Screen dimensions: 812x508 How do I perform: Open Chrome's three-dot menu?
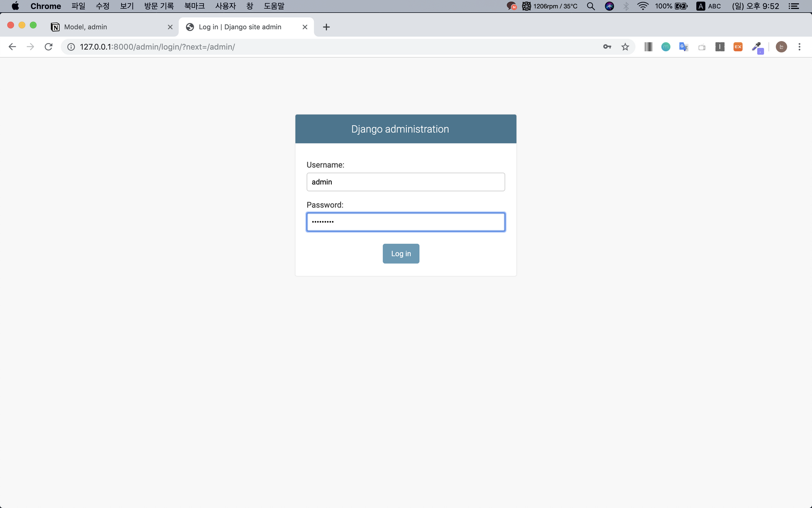[x=799, y=47]
